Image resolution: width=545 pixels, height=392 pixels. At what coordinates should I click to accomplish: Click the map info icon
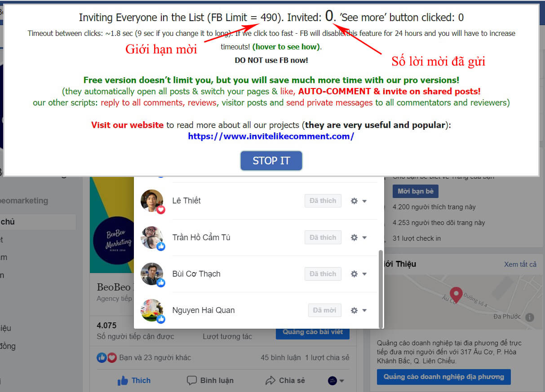530,317
